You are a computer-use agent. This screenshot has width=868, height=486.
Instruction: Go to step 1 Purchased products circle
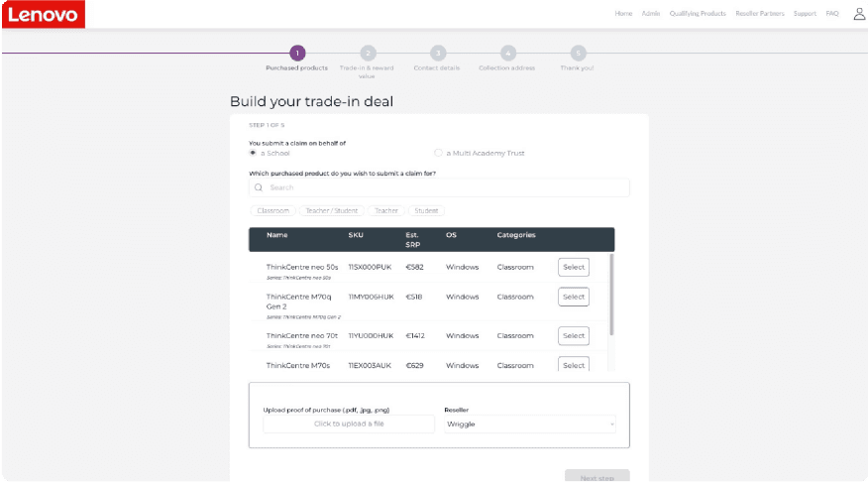pos(297,54)
